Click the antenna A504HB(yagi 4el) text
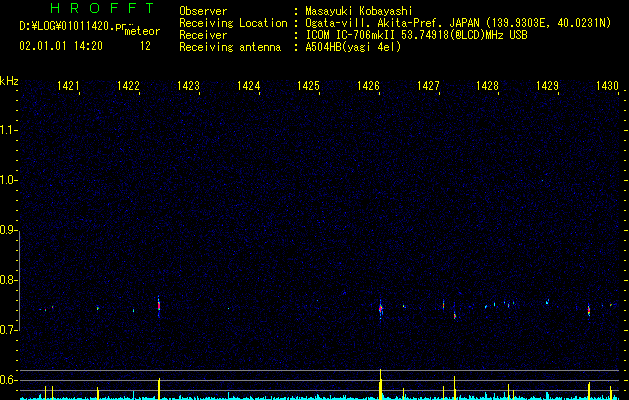This screenshot has height=400, width=629. [353, 47]
